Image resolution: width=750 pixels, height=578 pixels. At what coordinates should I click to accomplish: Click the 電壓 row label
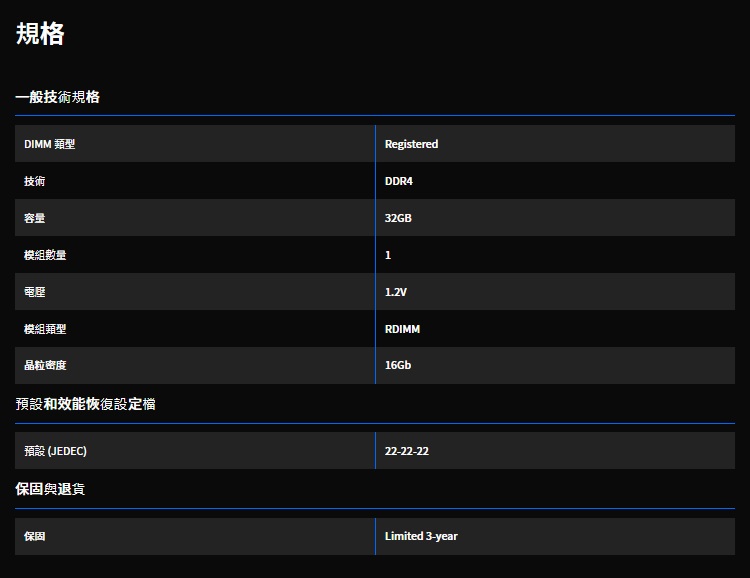(35, 292)
